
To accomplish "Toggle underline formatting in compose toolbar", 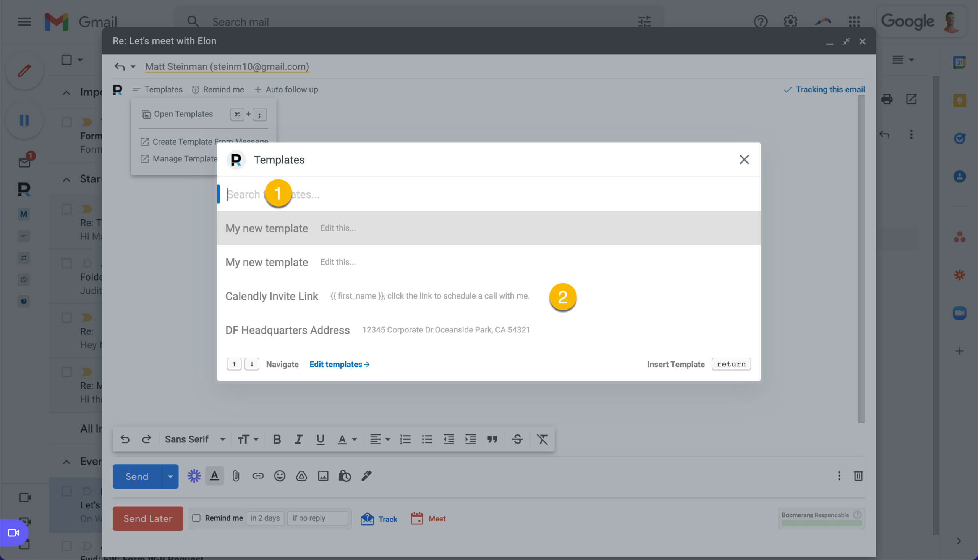I will click(x=320, y=439).
